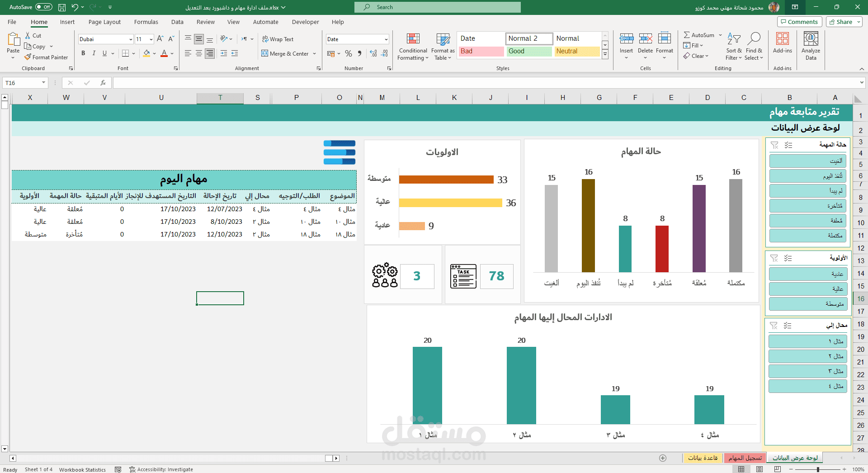Screen dimensions: 868x473
Task: Open the Number Format dropdown
Action: pyautogui.click(x=386, y=39)
